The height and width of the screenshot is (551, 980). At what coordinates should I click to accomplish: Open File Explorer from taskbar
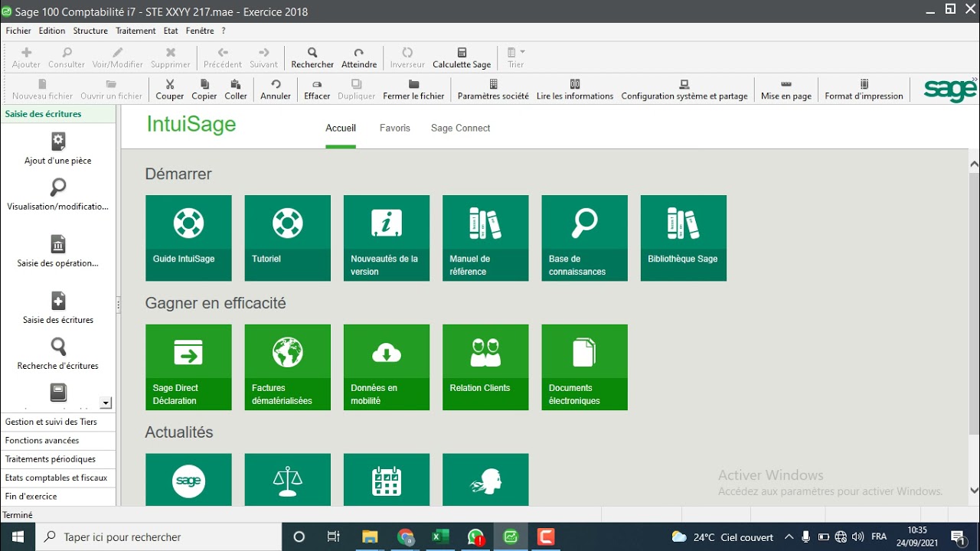tap(370, 537)
